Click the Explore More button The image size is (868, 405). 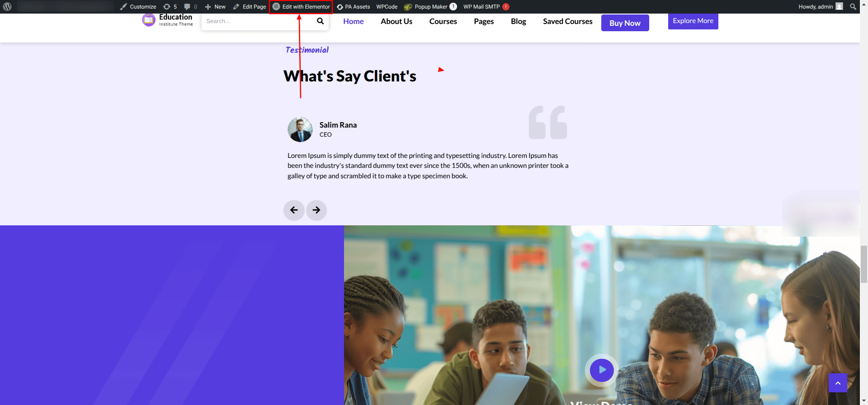(x=693, y=21)
